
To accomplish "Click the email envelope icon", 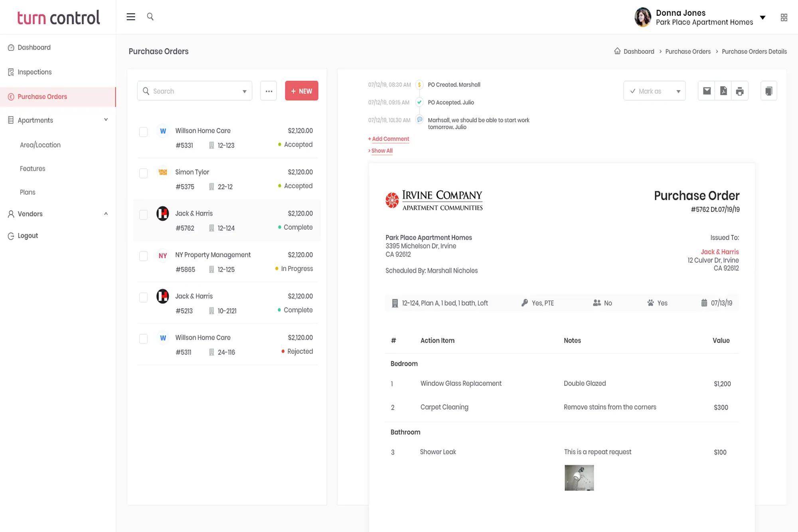I will pos(707,91).
